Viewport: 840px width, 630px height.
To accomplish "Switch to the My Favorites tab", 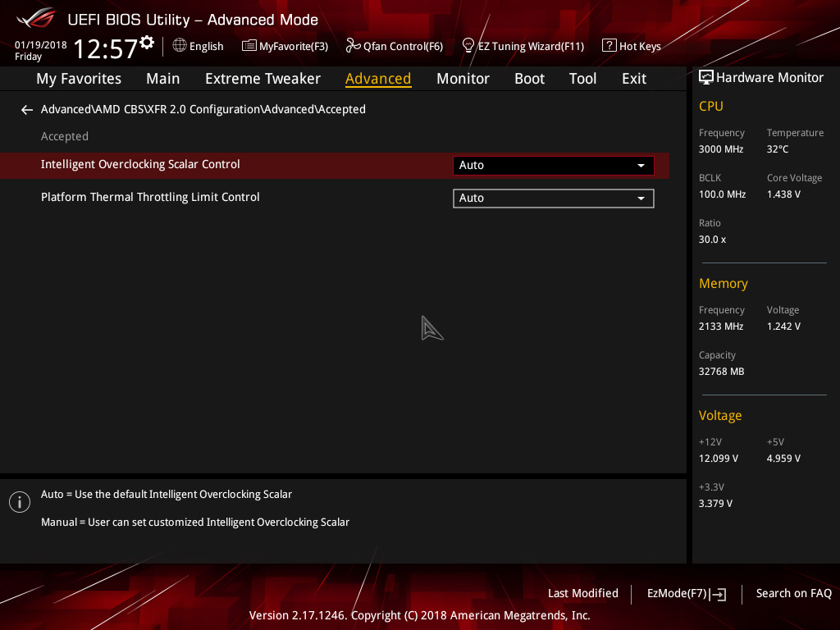I will tap(79, 79).
